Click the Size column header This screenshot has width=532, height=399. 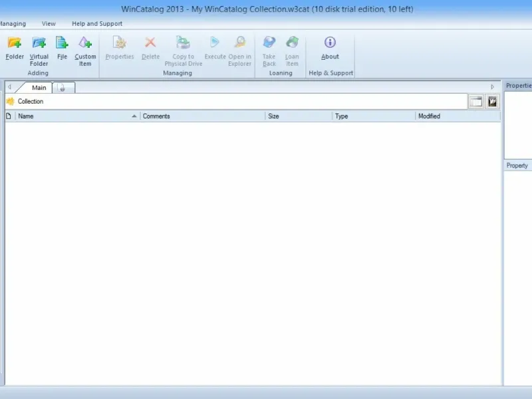pos(299,116)
